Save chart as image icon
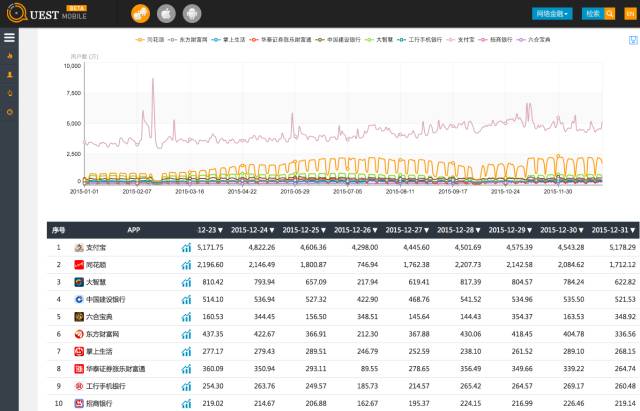640x411 pixels. click(x=633, y=40)
